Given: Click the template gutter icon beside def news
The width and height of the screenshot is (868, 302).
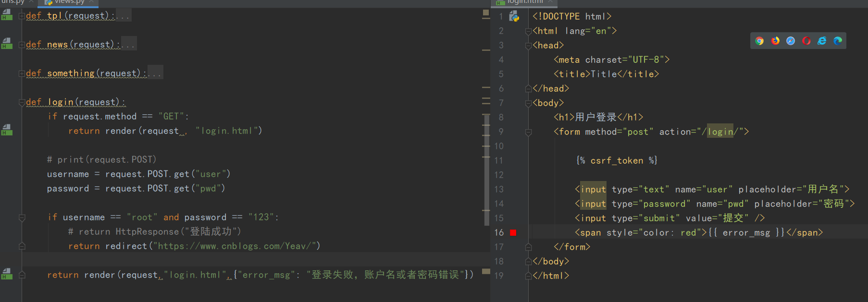Looking at the screenshot, I should [x=7, y=44].
